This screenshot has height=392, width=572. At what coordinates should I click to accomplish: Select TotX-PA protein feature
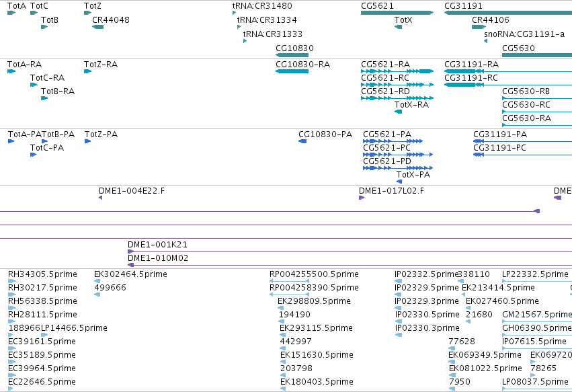[x=399, y=182]
